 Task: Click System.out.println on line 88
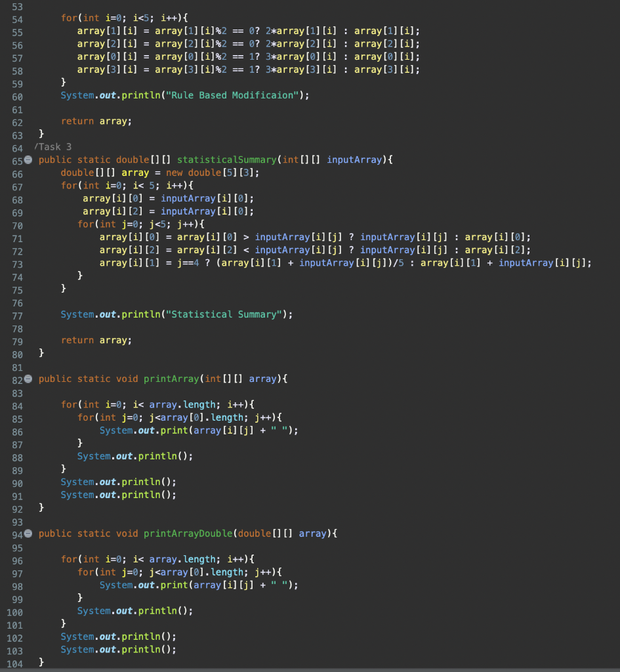click(x=136, y=456)
